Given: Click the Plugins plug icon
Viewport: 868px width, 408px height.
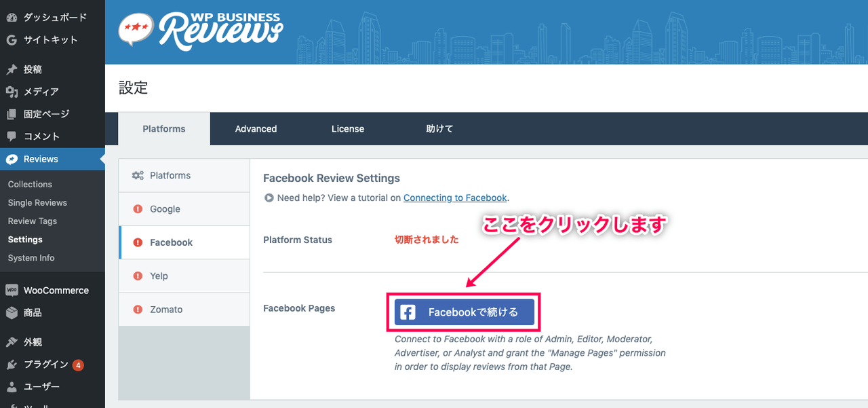Looking at the screenshot, I should point(12,365).
